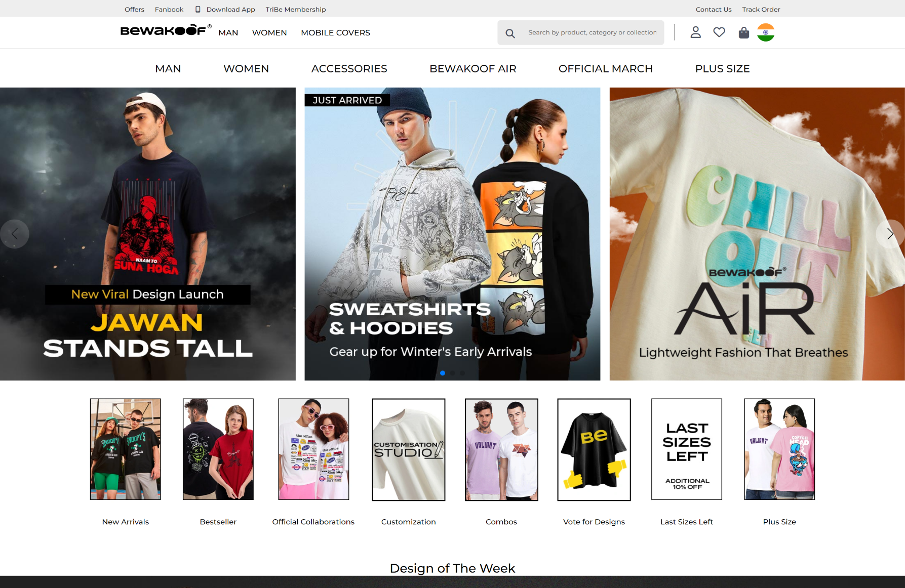Select MOBILE COVERS in the header menu

click(335, 32)
